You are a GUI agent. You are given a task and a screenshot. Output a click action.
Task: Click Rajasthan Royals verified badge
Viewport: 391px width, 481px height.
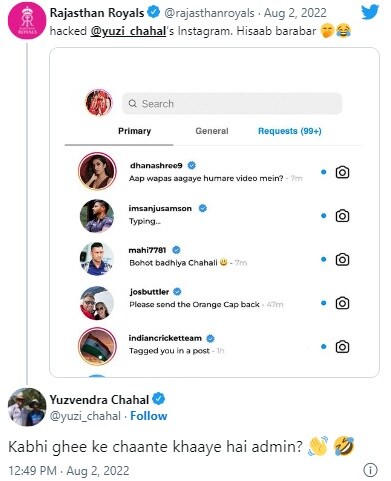[x=153, y=13]
